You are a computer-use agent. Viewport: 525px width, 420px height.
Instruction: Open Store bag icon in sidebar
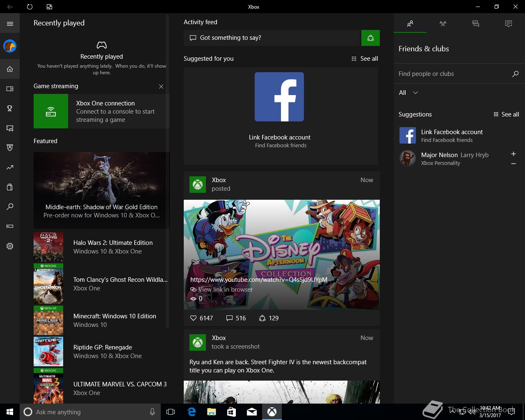tap(10, 187)
